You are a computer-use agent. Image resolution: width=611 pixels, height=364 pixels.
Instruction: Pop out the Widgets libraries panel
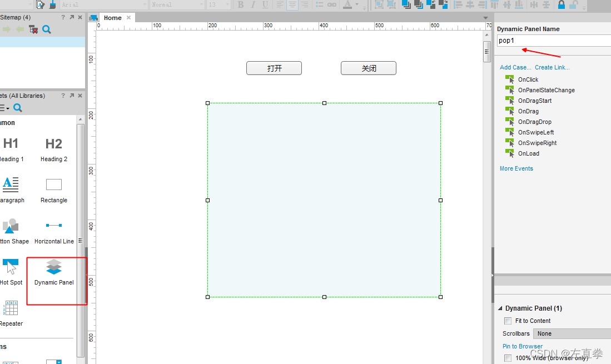72,96
